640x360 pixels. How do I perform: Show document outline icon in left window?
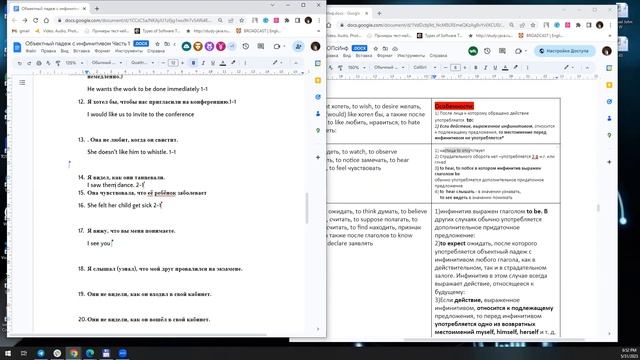22,82
